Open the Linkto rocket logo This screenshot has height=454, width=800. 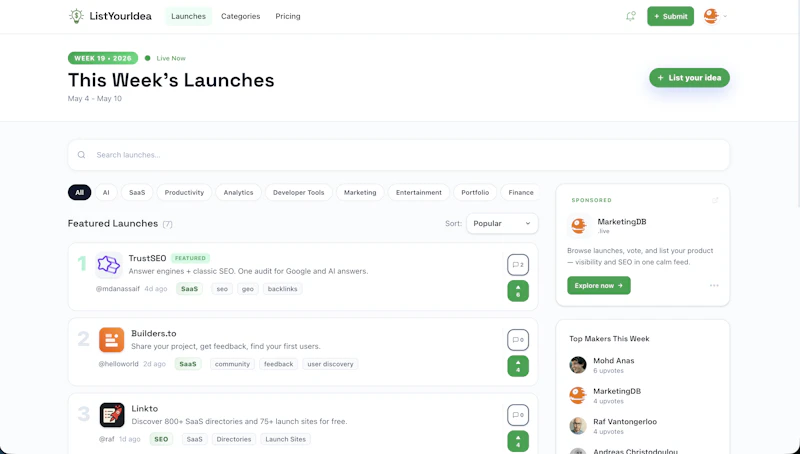point(112,415)
